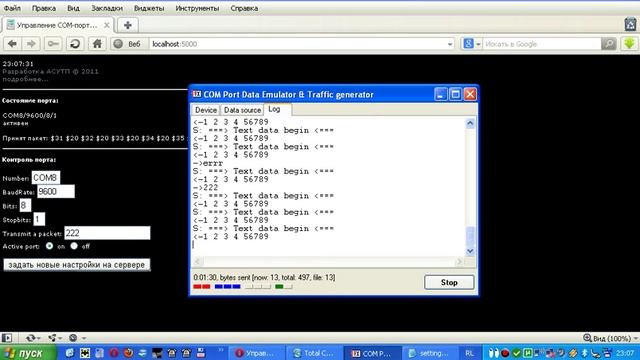Image resolution: width=640 pixels, height=360 pixels.
Task: Click the BaudRate field with 9600
Action: point(56,191)
